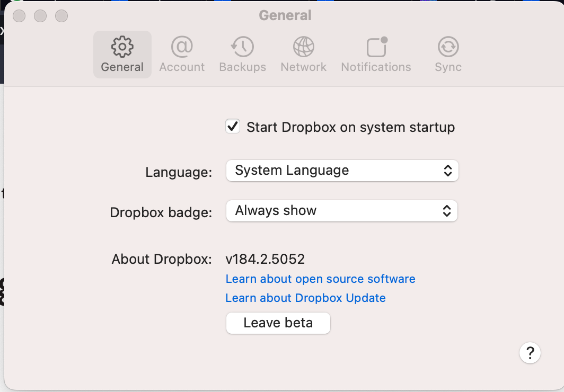Viewport: 564px width, 392px height.
Task: Open the Account preferences @ icon
Action: point(182,47)
